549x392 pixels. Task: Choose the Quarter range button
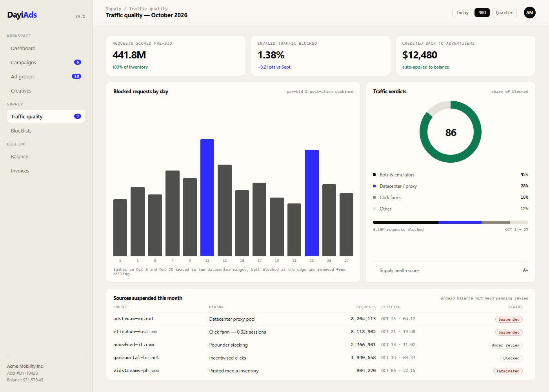point(504,13)
